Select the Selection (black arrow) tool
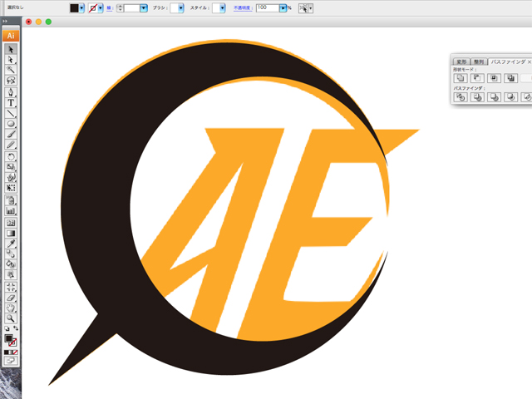 coord(11,49)
